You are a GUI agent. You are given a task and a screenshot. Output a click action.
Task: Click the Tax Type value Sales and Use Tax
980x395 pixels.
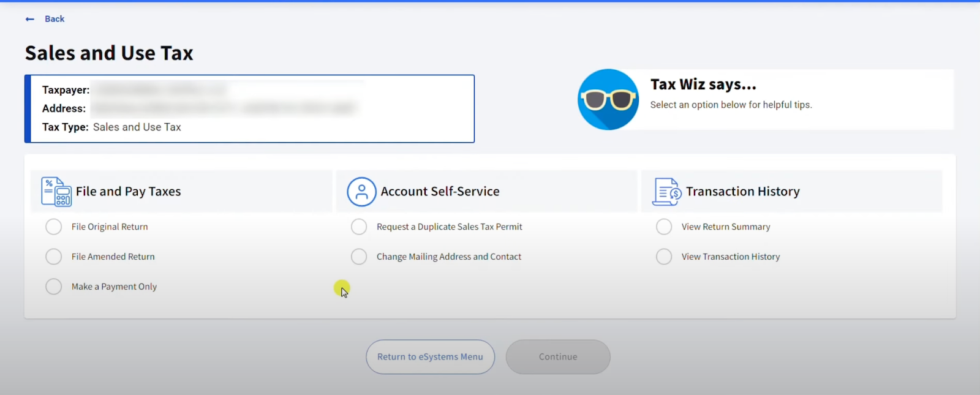pyautogui.click(x=137, y=127)
